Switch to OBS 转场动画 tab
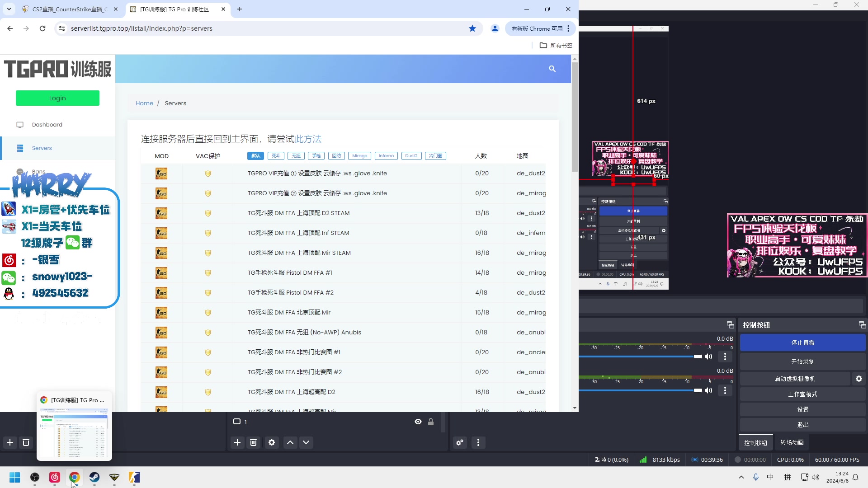The width and height of the screenshot is (868, 488). 792,442
